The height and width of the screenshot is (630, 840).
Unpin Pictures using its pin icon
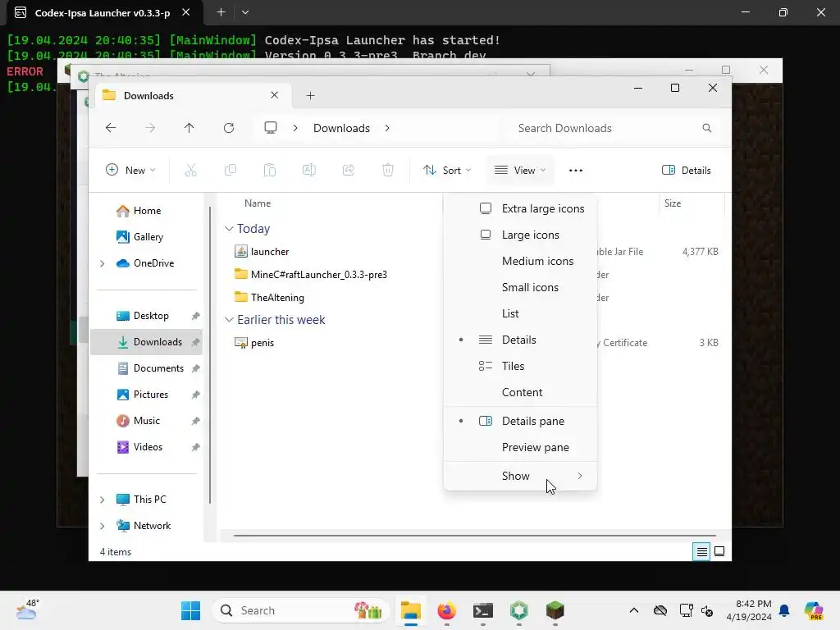click(x=195, y=395)
